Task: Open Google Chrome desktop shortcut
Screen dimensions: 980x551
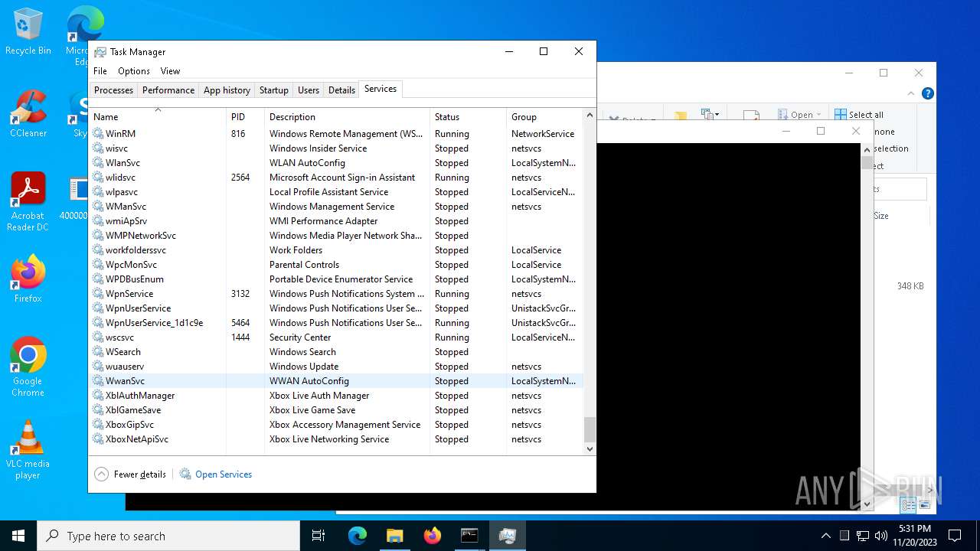Action: tap(28, 367)
